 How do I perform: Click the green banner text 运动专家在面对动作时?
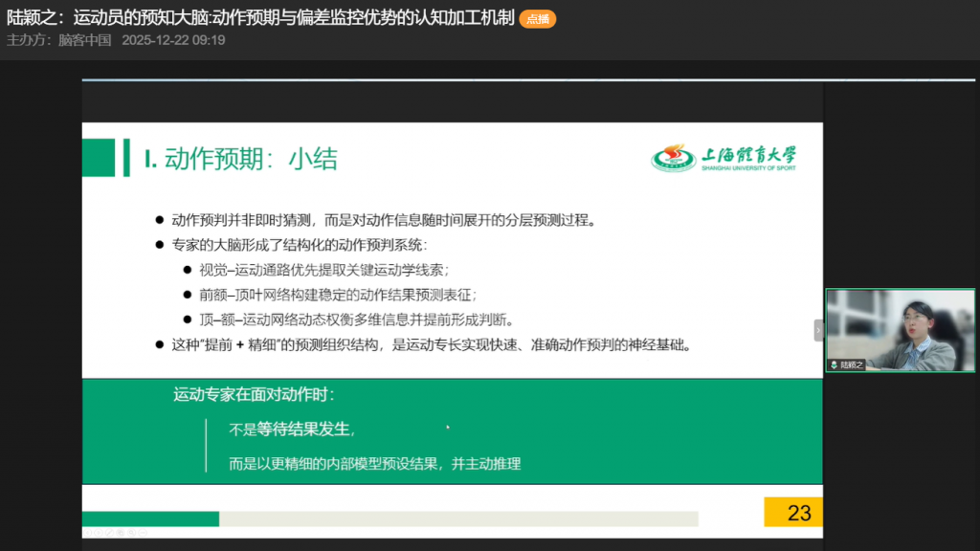point(254,394)
